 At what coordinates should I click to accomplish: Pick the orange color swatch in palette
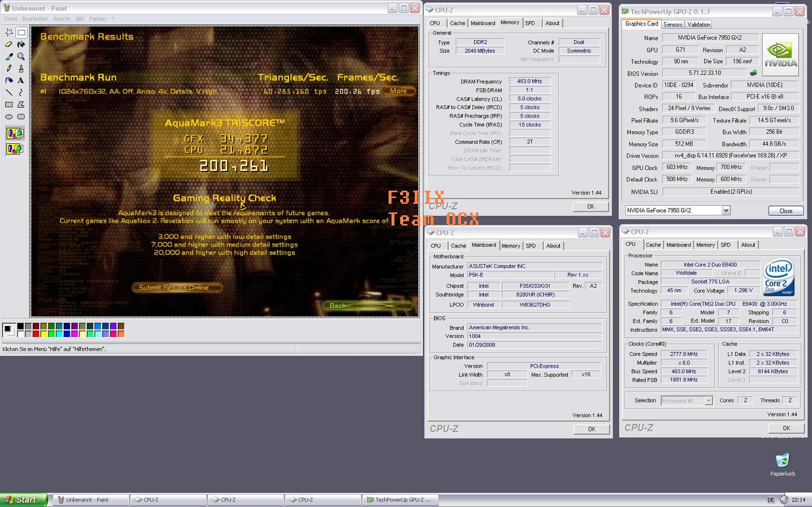121,333
